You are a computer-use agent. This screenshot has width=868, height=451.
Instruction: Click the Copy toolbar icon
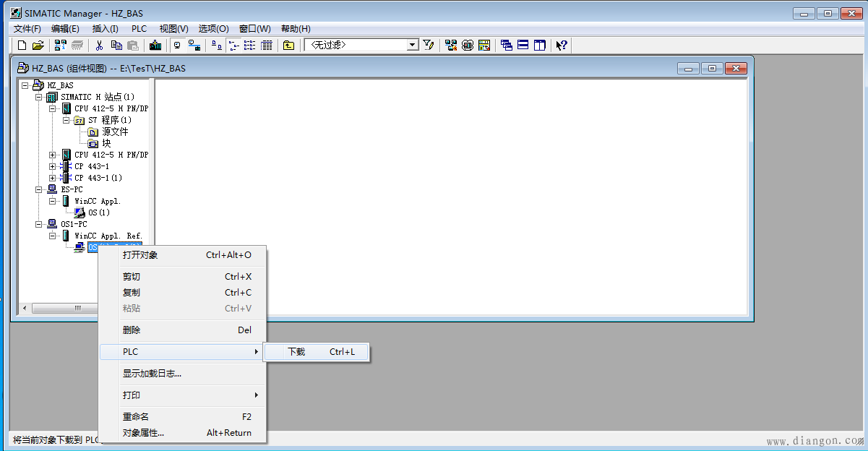pos(116,45)
